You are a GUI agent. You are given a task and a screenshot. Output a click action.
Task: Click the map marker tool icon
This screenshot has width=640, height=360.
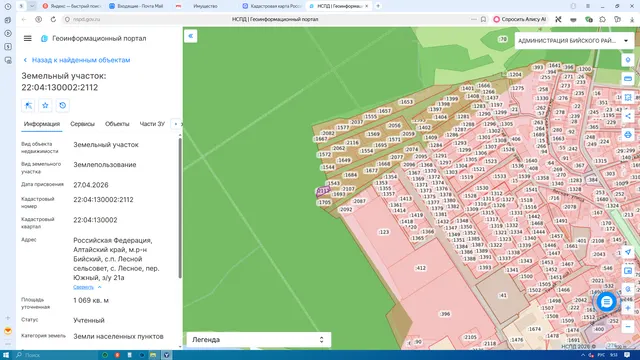point(628,60)
